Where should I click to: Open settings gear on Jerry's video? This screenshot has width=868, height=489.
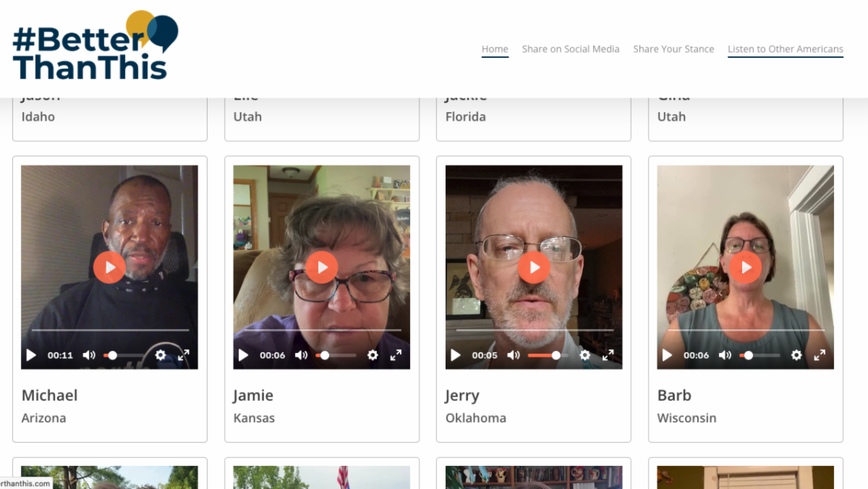(584, 355)
